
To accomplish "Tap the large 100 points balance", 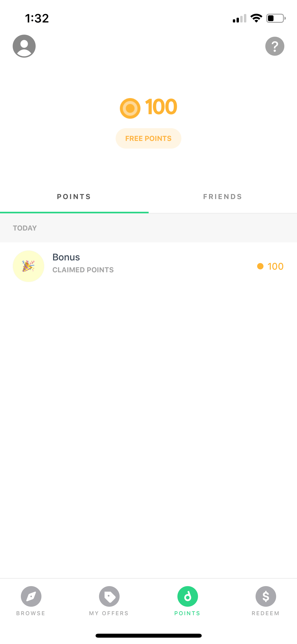I will [161, 107].
